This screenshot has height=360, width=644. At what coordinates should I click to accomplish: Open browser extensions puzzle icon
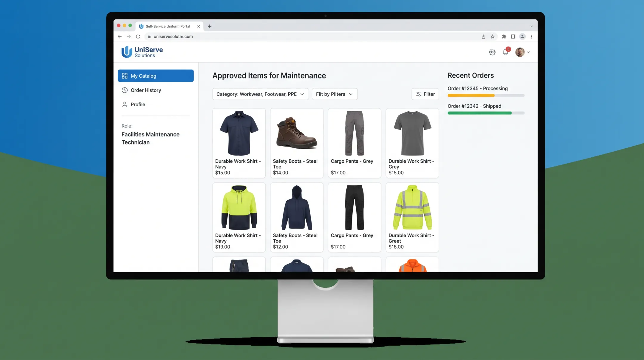(x=504, y=36)
